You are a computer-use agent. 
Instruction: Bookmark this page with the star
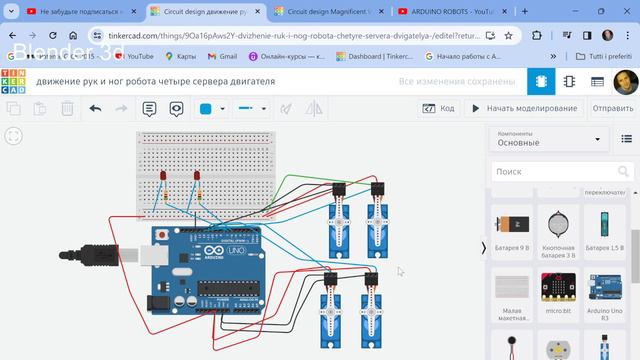tap(508, 36)
